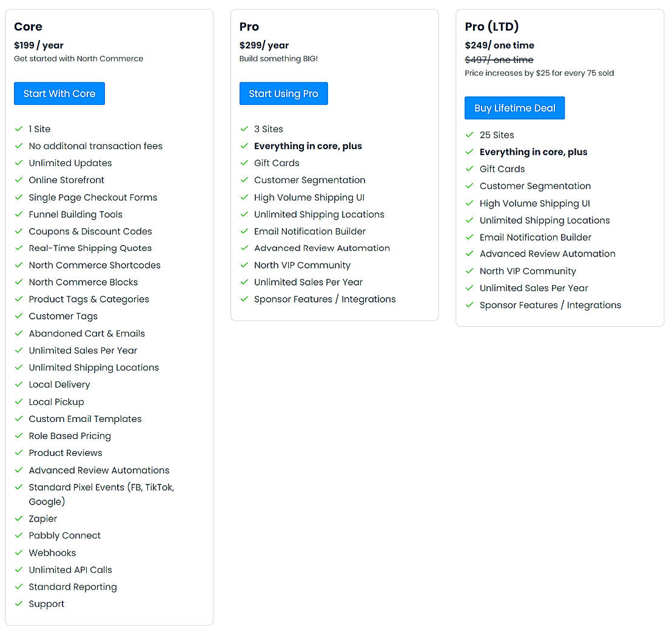672x630 pixels.
Task: Click the $249/ one time price
Action: point(500,45)
